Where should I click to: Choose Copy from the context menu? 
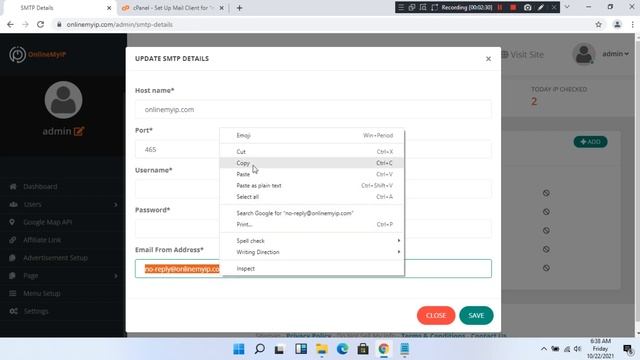(312, 163)
